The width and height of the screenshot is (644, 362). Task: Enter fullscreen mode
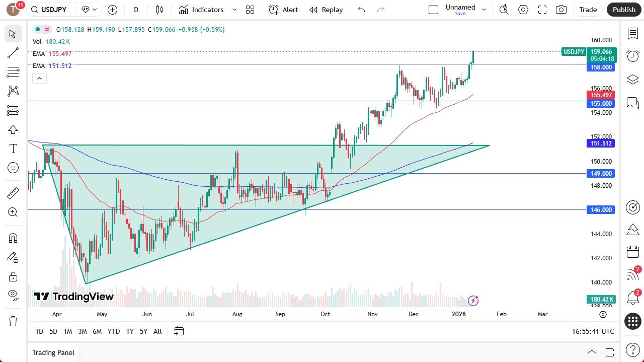[542, 10]
